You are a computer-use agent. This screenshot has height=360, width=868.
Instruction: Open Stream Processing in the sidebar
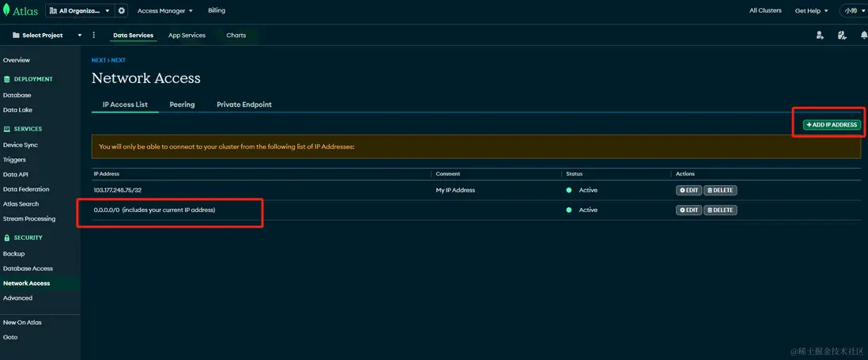pyautogui.click(x=29, y=218)
